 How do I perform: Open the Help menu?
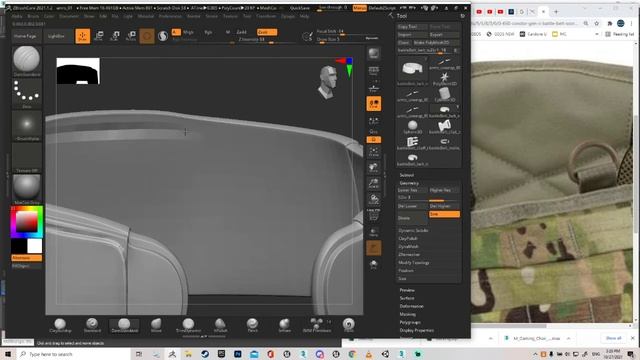(x=304, y=16)
